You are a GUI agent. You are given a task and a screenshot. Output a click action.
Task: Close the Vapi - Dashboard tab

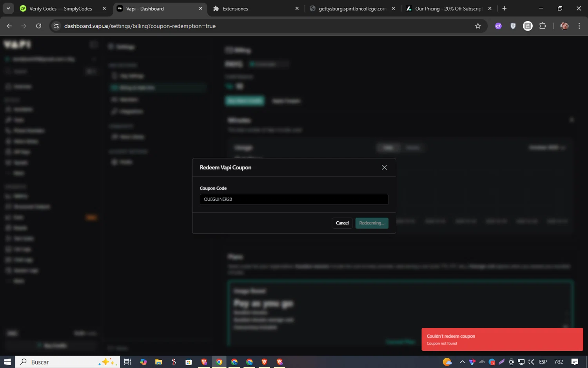tap(201, 9)
